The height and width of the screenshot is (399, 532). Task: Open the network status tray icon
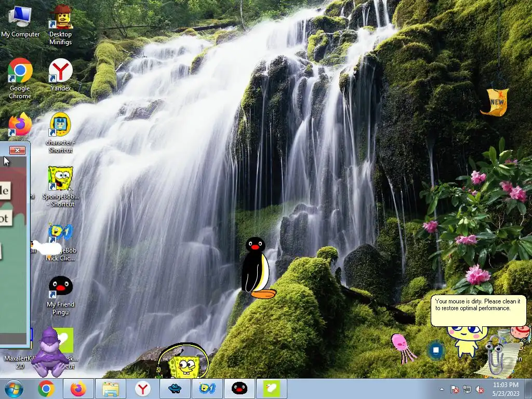pyautogui.click(x=467, y=390)
